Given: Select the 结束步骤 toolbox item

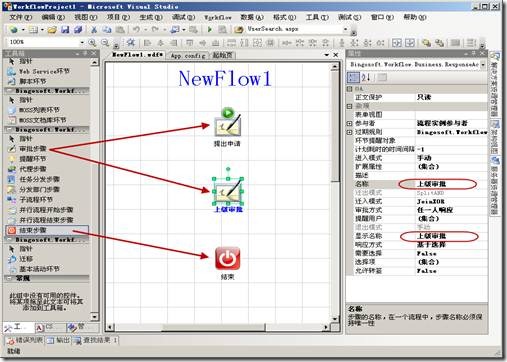Looking at the screenshot, I should (x=47, y=230).
